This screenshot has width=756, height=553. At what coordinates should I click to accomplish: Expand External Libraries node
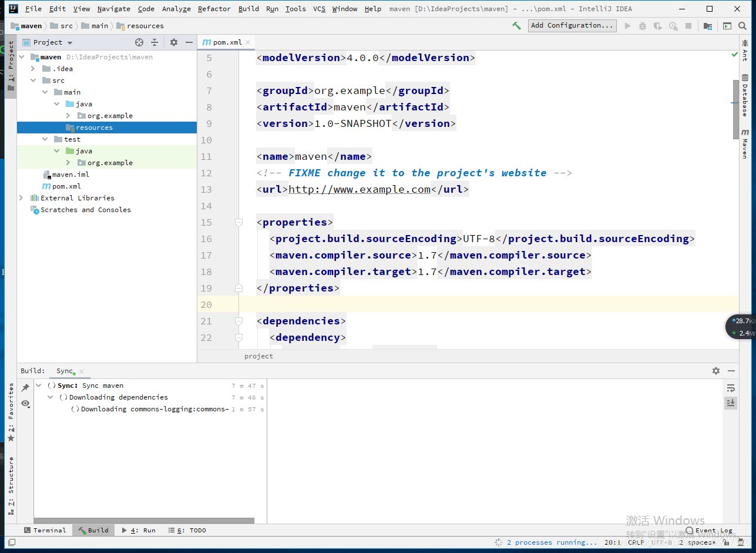tap(22, 198)
